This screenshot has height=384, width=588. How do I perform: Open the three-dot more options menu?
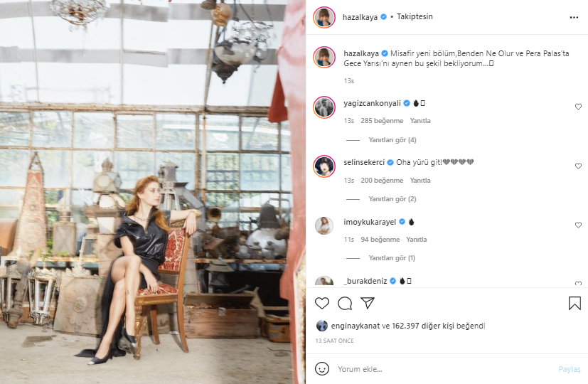(574, 16)
